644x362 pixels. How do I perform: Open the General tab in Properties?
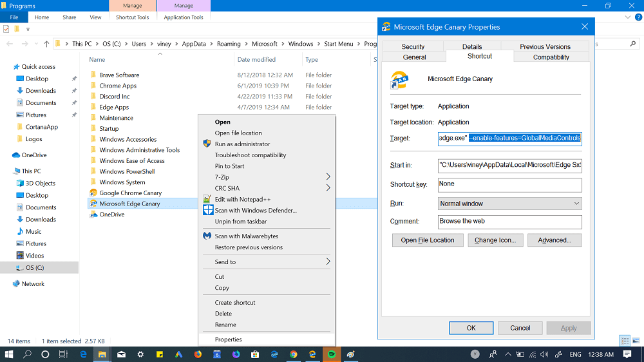(x=414, y=57)
